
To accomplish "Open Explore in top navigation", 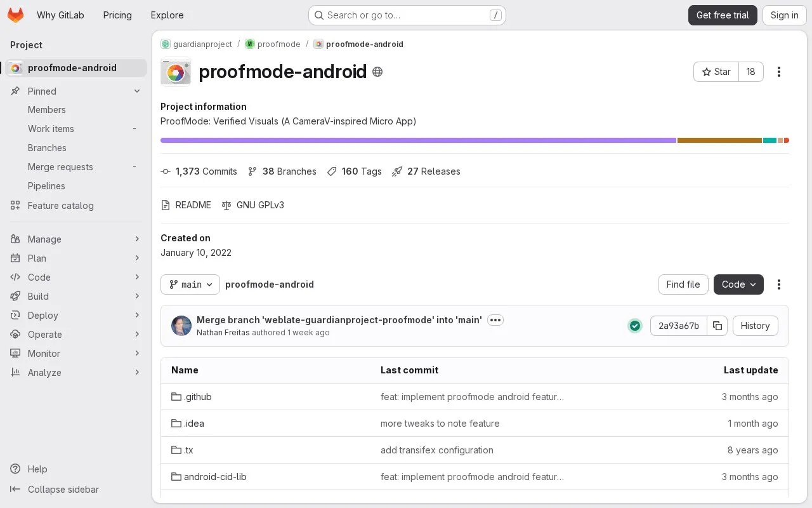I will click(x=167, y=15).
